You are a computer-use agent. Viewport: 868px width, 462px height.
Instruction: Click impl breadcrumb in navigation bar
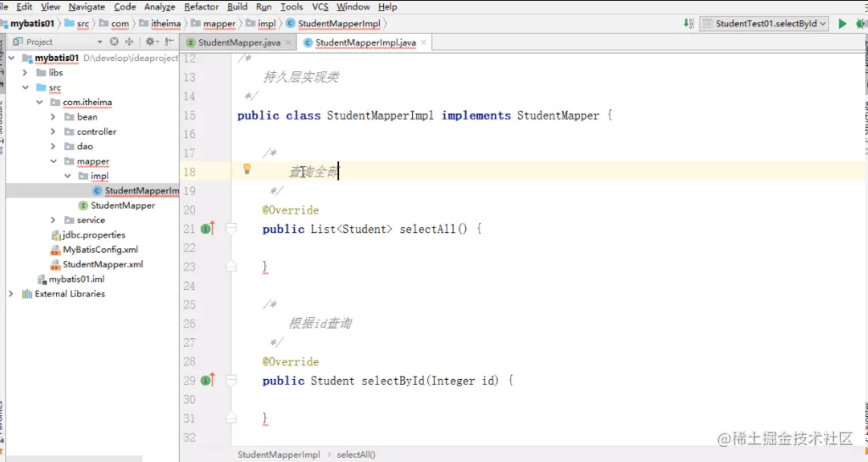click(261, 23)
